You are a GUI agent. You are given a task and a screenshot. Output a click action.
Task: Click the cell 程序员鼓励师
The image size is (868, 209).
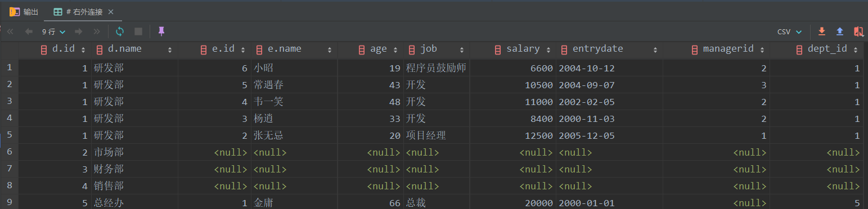click(x=437, y=68)
